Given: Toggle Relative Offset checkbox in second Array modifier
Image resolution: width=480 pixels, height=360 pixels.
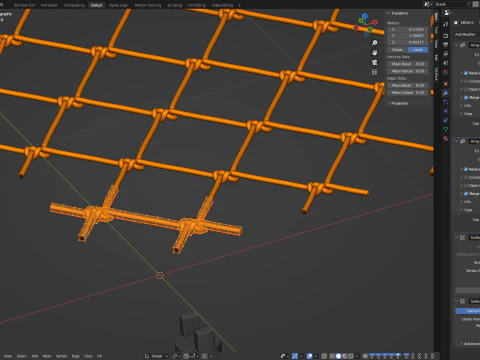Looking at the screenshot, I should pos(466,169).
